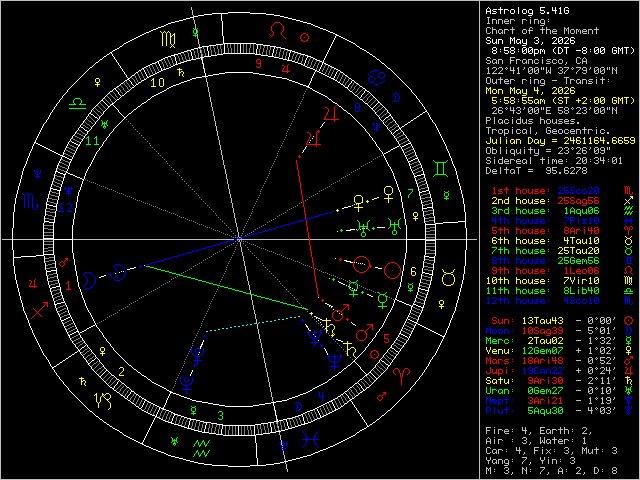
Task: Click the Sun glyph in the Sun row
Action: tap(629, 321)
